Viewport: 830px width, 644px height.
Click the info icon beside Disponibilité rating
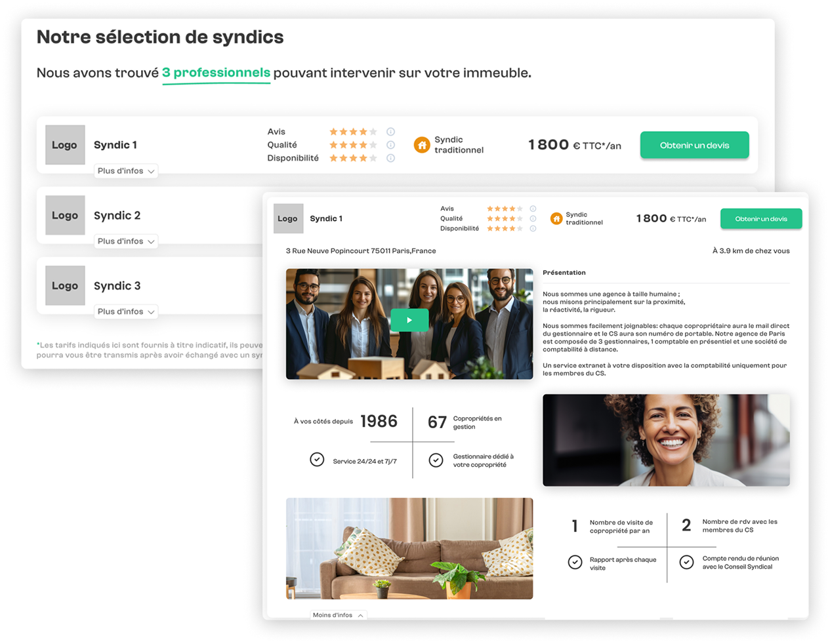[x=391, y=157]
